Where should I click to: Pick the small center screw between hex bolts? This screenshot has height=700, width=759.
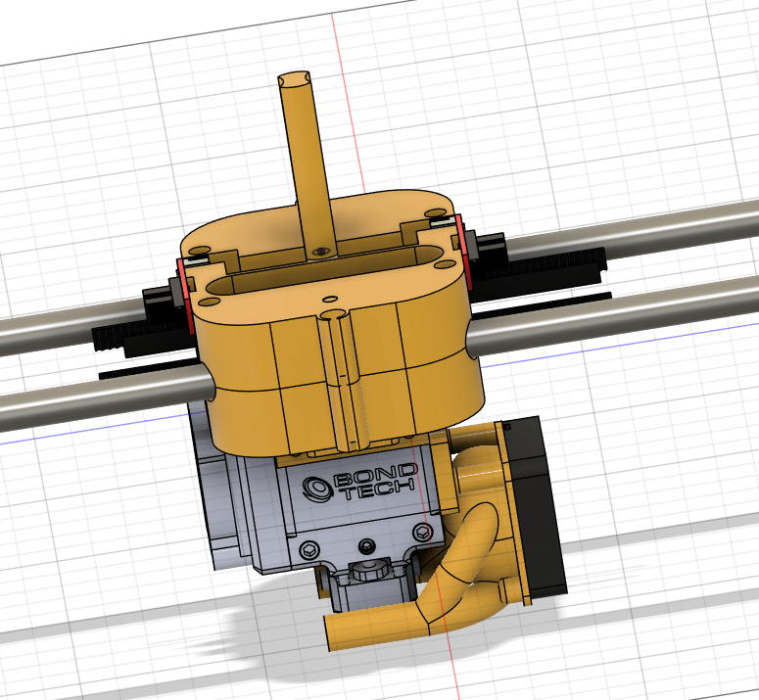pos(367,546)
